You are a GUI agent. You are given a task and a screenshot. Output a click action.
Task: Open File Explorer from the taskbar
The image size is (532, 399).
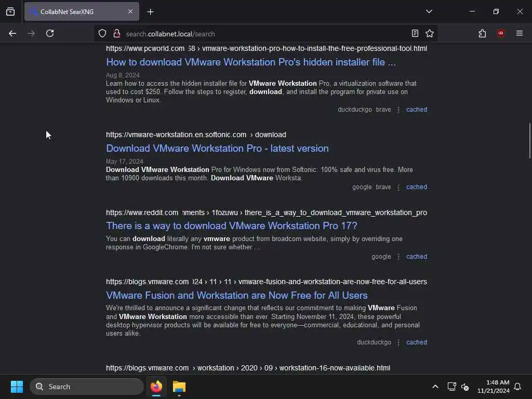point(179,387)
